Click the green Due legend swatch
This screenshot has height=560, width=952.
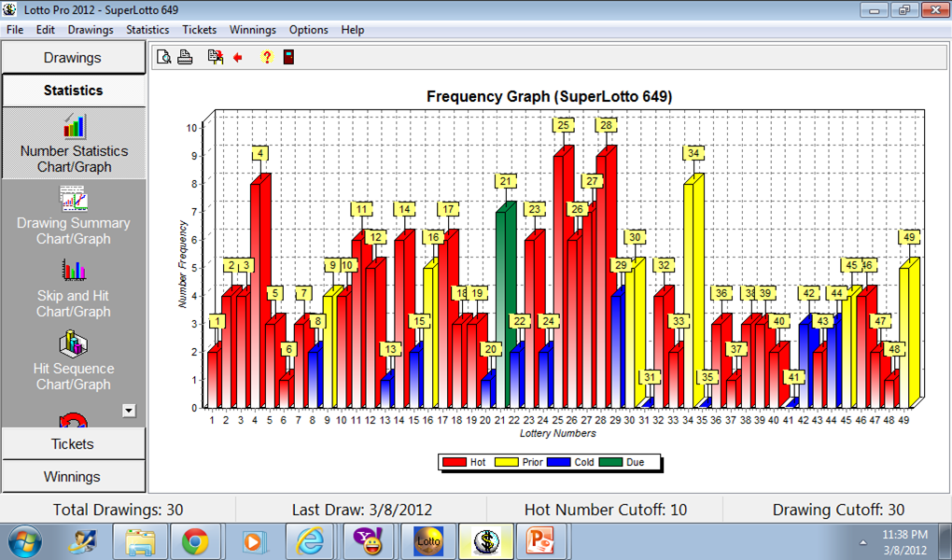coord(610,462)
